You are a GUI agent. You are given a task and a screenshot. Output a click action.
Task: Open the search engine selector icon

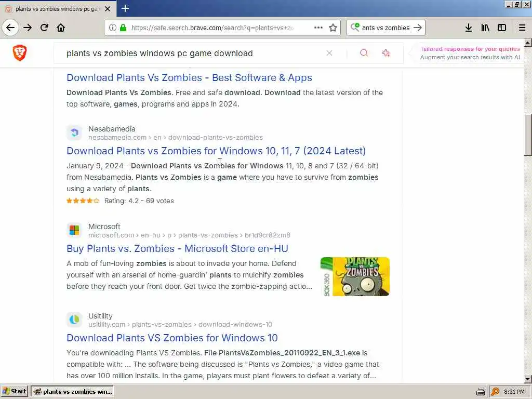click(x=354, y=27)
